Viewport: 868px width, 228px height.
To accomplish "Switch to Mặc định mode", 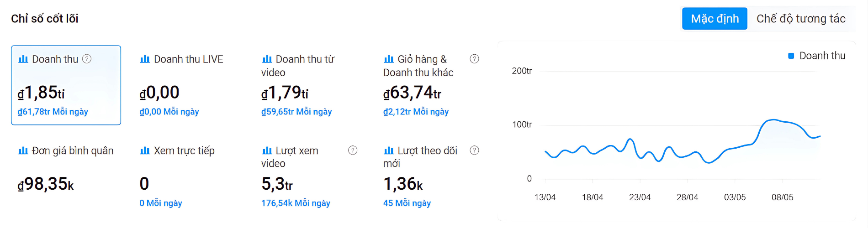I will pos(715,19).
